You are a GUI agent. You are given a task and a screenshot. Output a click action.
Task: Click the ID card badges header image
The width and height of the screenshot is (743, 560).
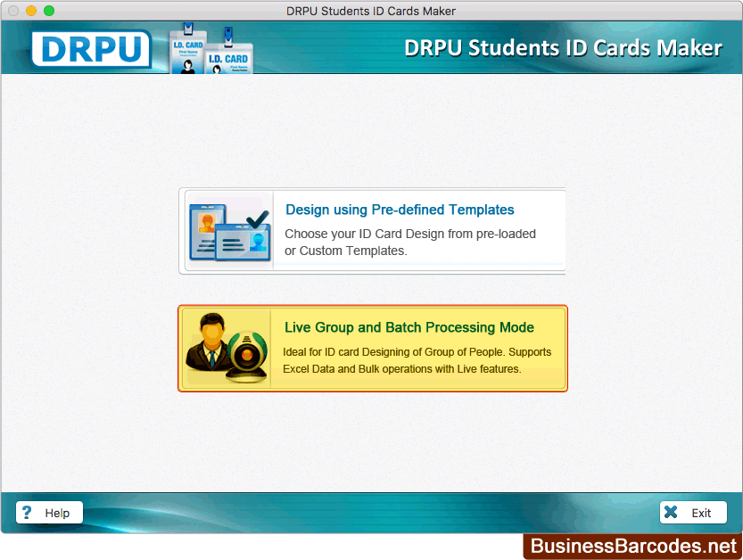point(211,48)
